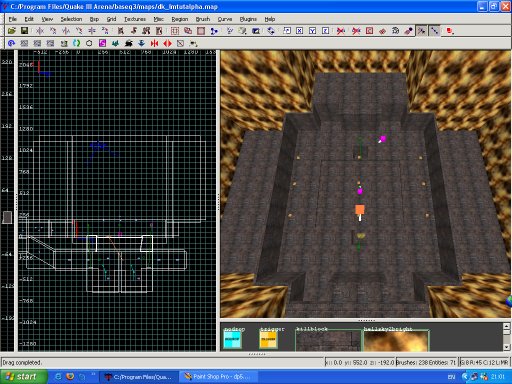Click the CSG Merge icon
Screen dimensions: 512x384
[188, 31]
